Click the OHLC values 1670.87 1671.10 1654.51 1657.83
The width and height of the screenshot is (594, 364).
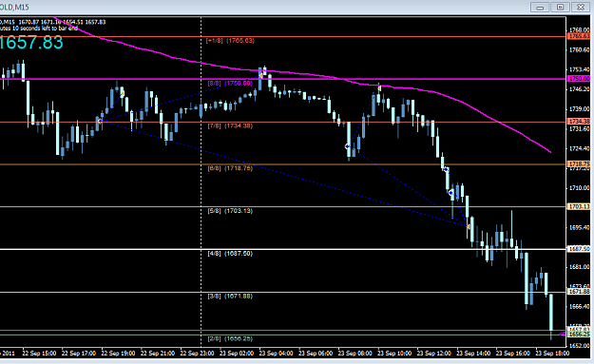pos(62,22)
